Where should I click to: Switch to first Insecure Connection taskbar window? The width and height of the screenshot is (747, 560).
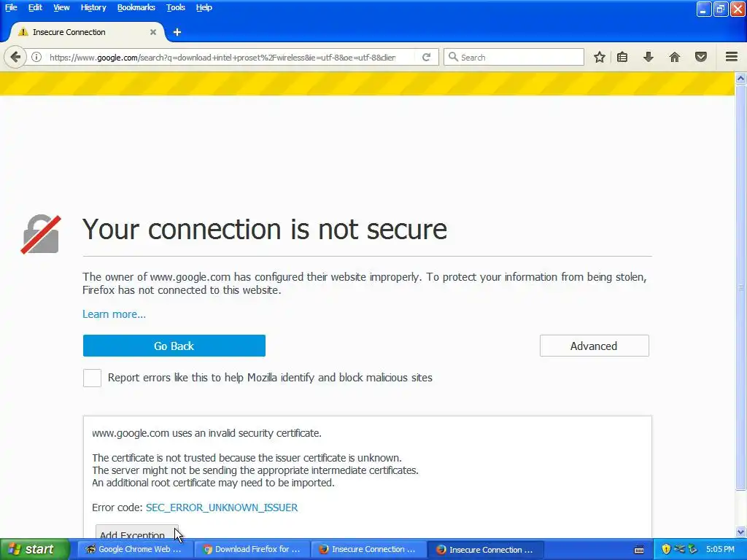(x=368, y=549)
